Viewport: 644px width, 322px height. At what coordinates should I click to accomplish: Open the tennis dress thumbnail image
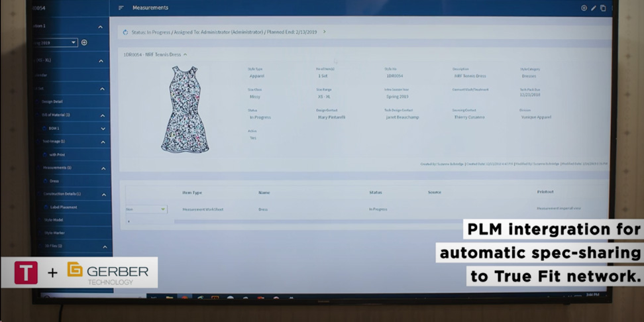pos(185,109)
